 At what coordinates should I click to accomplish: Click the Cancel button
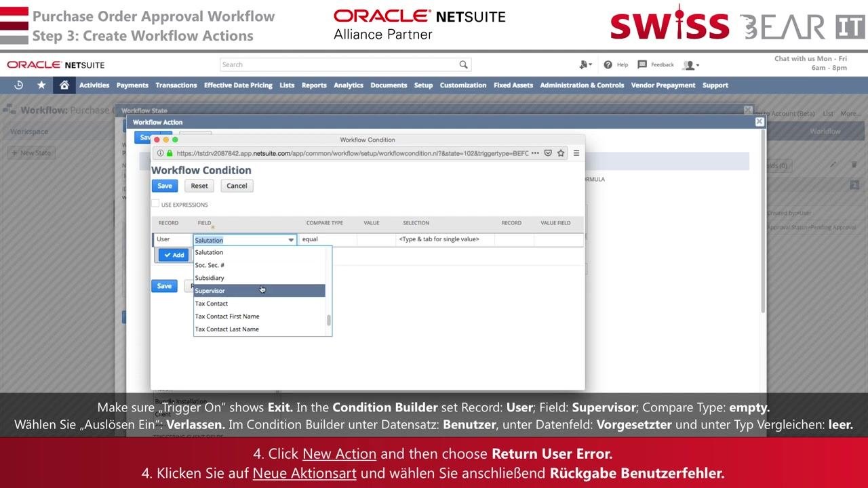click(x=237, y=186)
